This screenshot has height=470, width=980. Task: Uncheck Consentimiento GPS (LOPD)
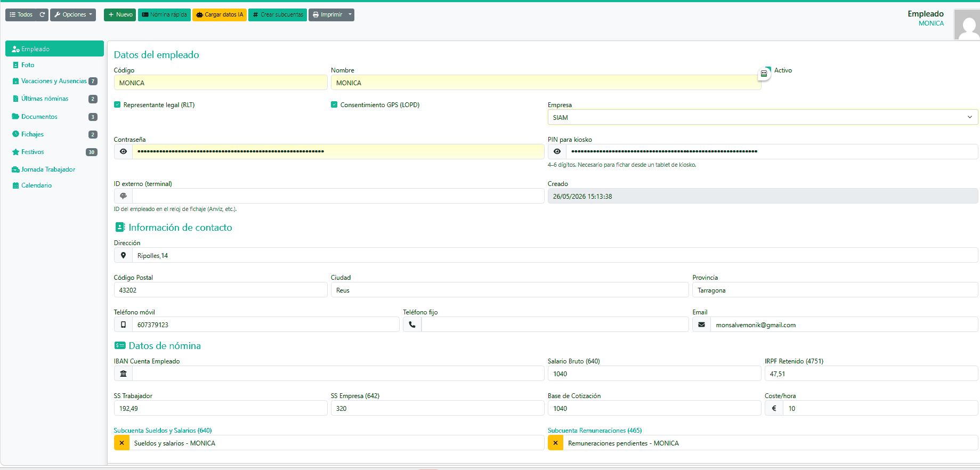point(334,104)
